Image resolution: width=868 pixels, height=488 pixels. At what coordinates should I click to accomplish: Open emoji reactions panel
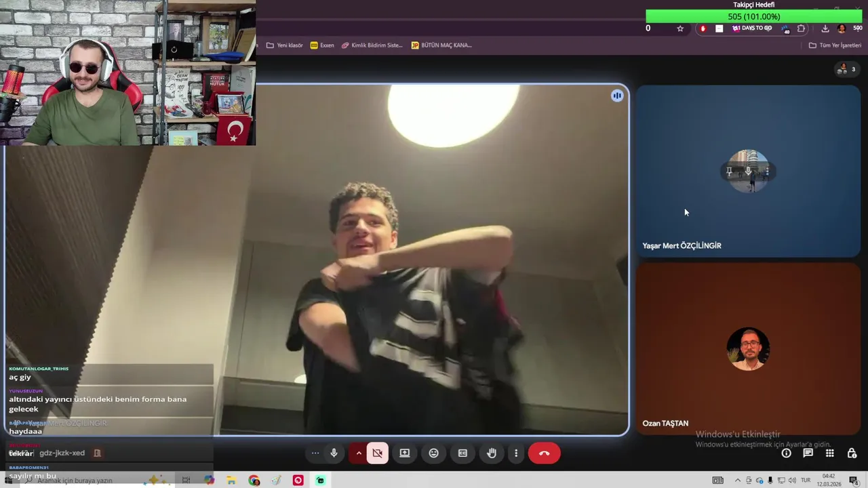click(434, 453)
